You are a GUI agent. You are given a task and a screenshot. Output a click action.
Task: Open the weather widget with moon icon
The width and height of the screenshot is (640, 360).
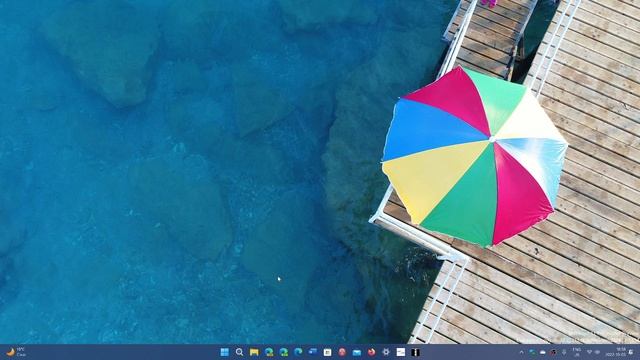pos(16,352)
